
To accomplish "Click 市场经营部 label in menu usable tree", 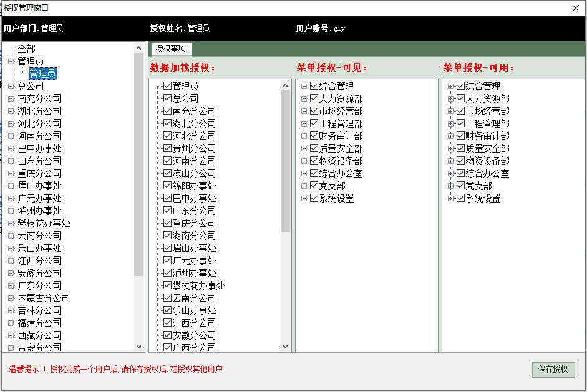I will click(487, 111).
